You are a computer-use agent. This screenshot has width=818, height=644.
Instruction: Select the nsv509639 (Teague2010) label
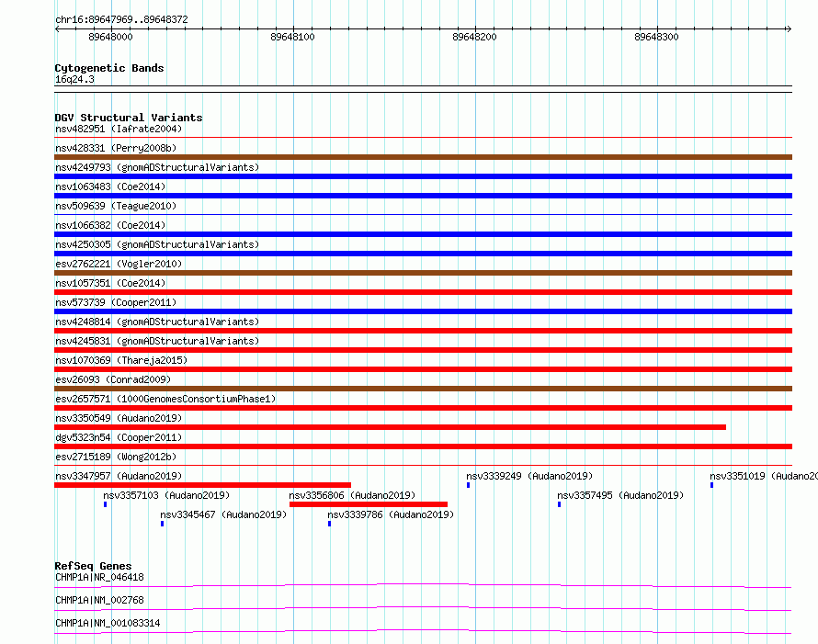point(116,206)
